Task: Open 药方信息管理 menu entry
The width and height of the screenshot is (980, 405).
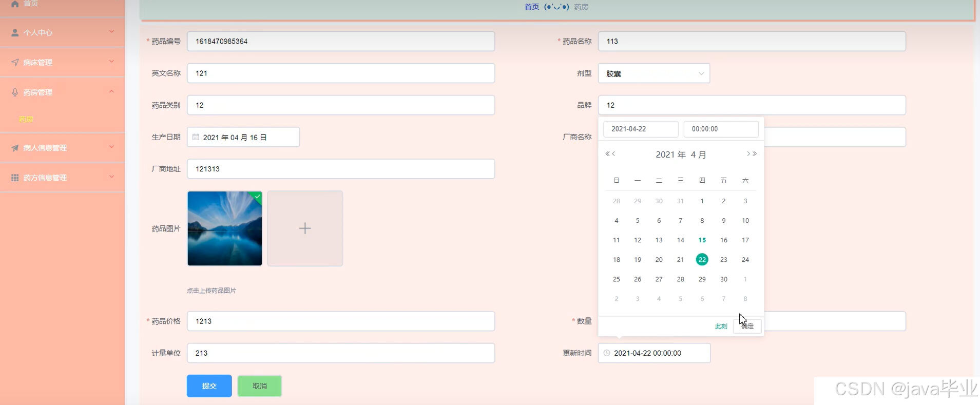Action: click(x=62, y=177)
